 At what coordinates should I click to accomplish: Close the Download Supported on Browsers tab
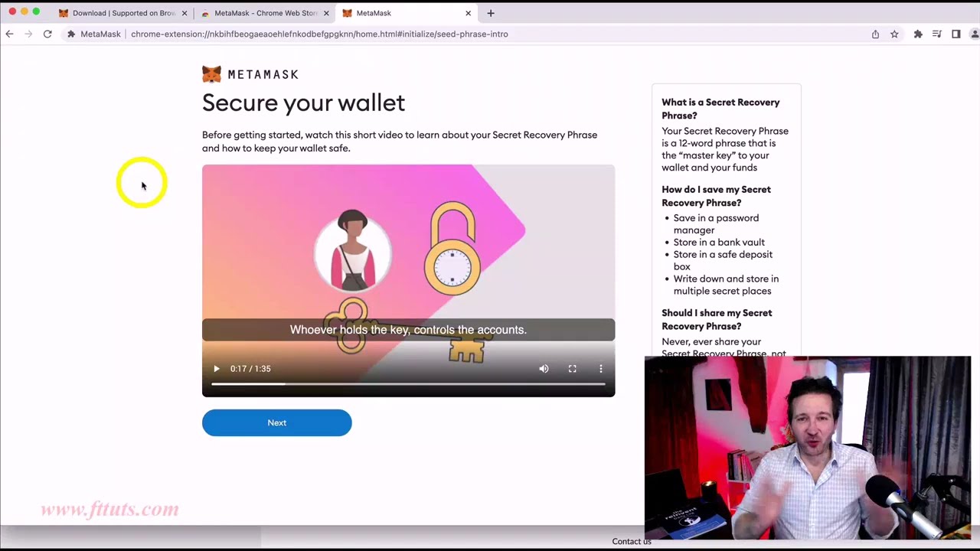click(x=185, y=13)
